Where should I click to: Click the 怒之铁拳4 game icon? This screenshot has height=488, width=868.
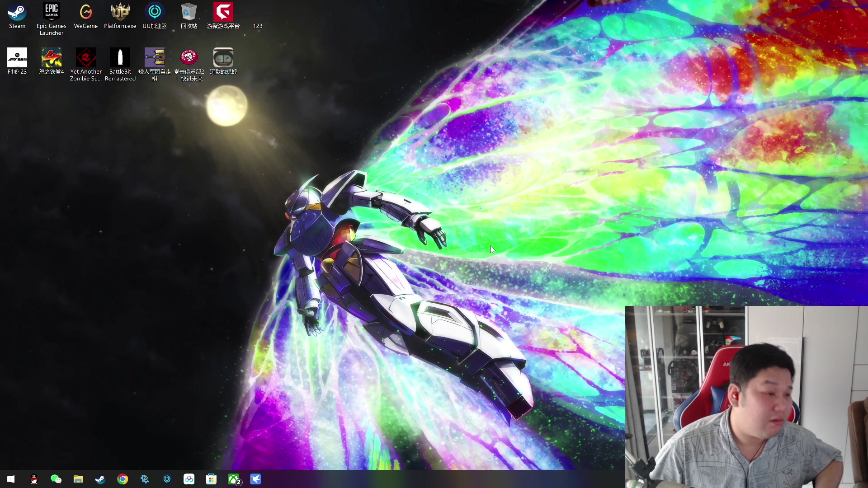(x=52, y=61)
